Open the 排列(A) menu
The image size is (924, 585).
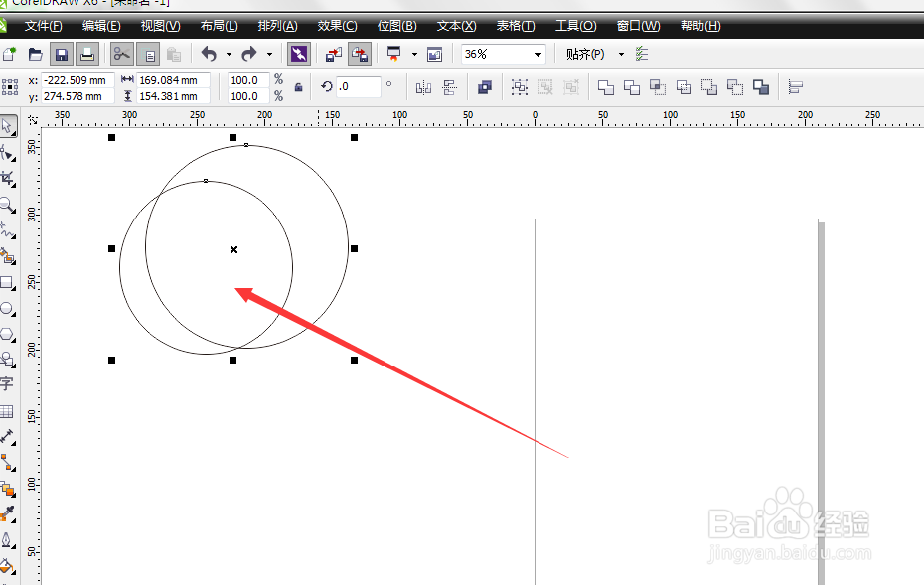pyautogui.click(x=277, y=26)
